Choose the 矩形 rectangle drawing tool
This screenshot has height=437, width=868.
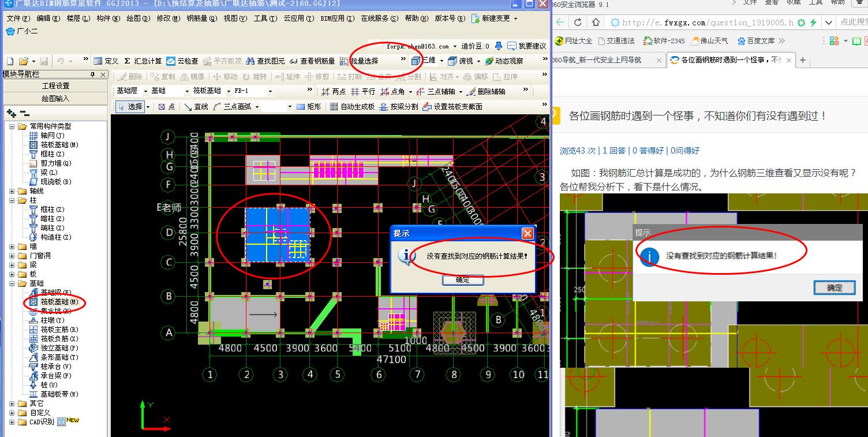[309, 107]
